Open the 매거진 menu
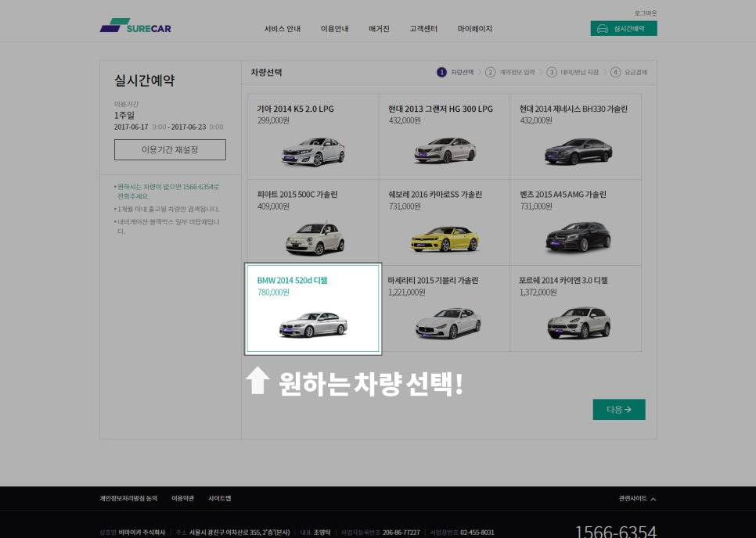The width and height of the screenshot is (756, 538). point(379,29)
